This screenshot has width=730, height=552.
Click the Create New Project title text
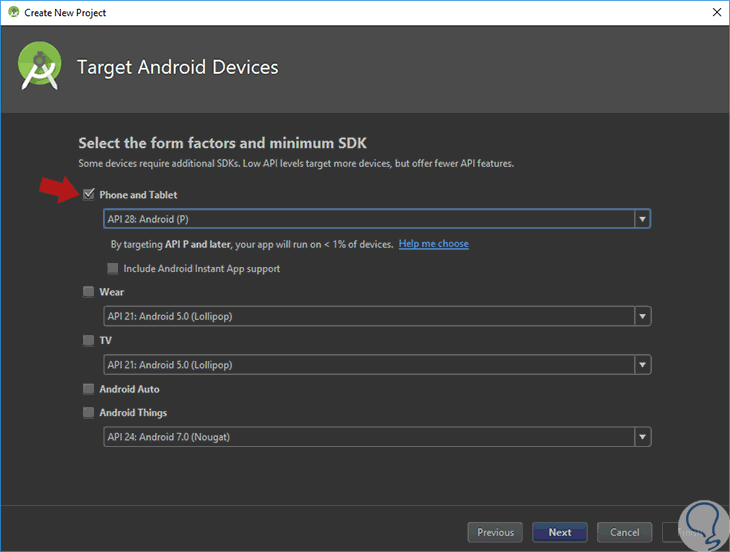(65, 13)
